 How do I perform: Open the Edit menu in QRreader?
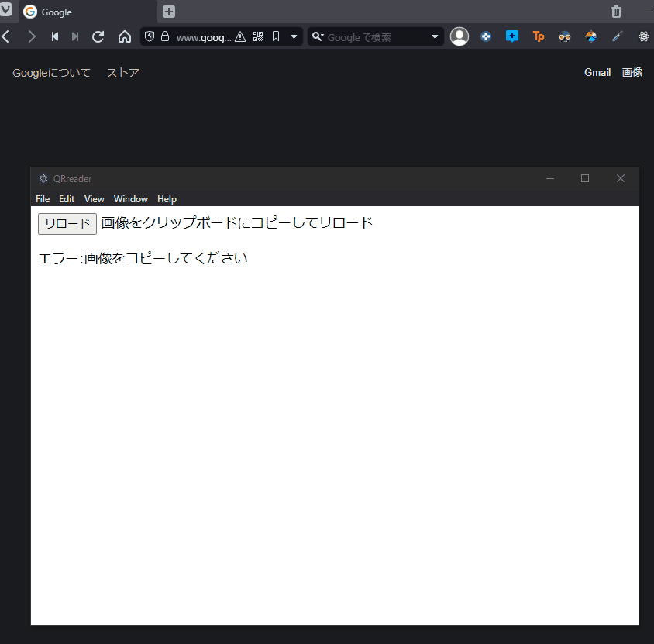(67, 199)
